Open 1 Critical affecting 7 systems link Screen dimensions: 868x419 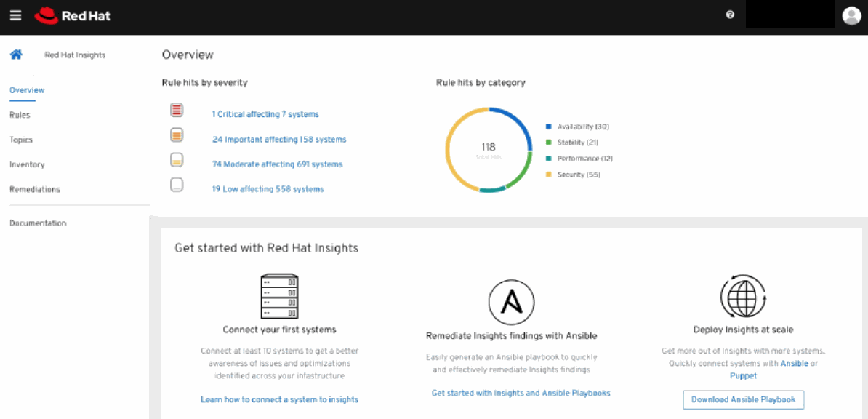[x=265, y=114]
